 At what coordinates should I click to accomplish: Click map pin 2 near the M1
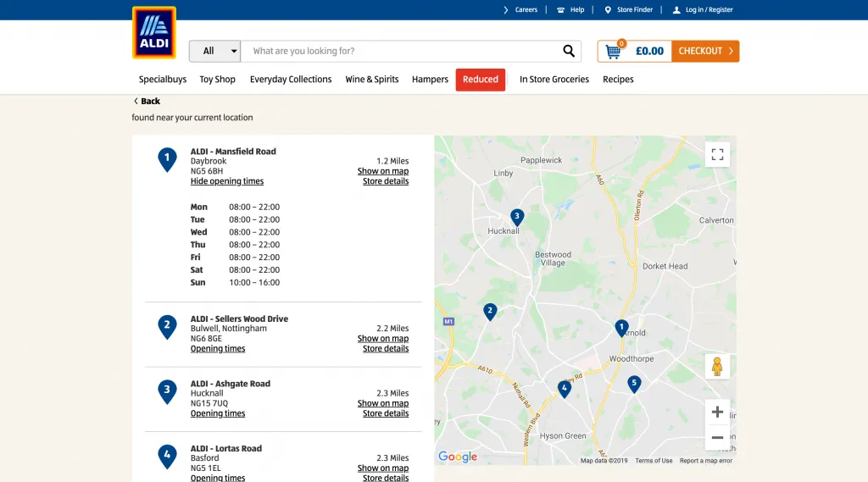tap(489, 312)
